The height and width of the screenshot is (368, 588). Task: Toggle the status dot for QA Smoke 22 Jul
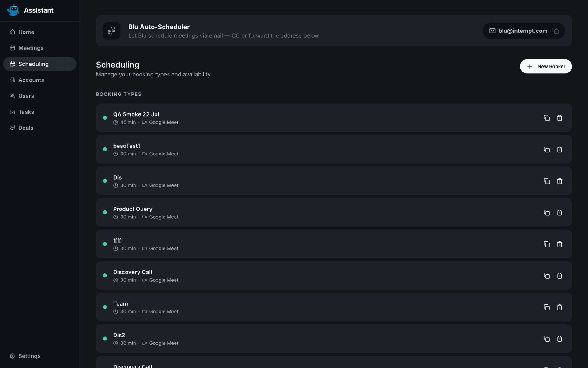[x=105, y=118]
